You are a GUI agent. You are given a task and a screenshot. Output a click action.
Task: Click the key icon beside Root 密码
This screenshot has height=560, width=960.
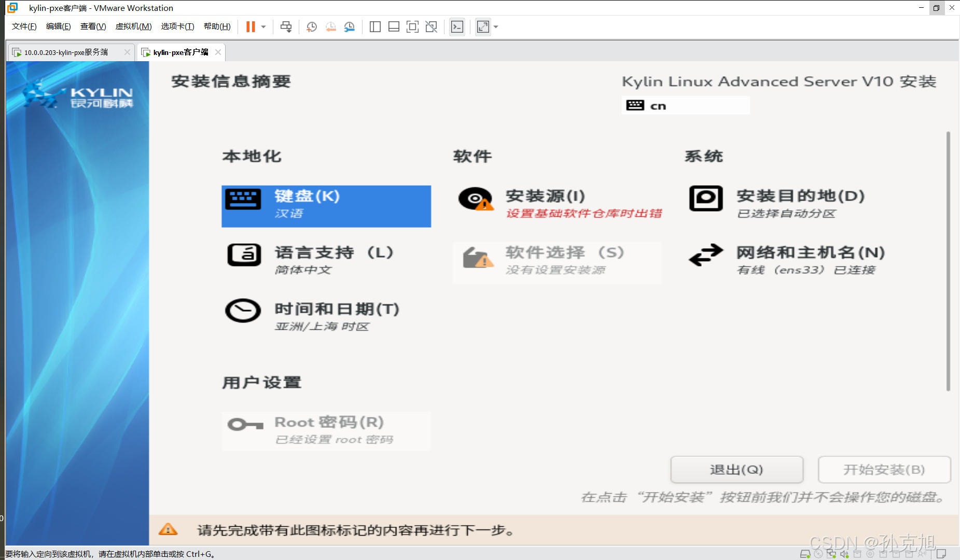[245, 425]
